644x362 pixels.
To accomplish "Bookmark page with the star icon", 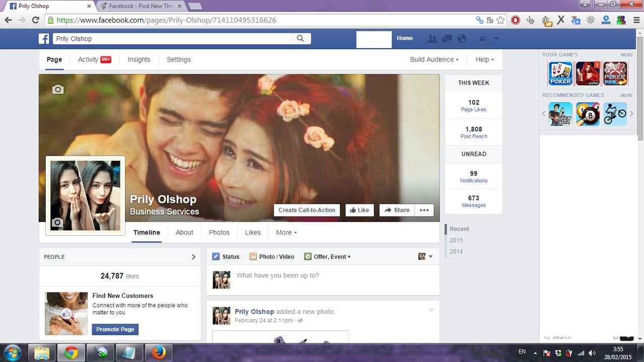I will tap(500, 20).
